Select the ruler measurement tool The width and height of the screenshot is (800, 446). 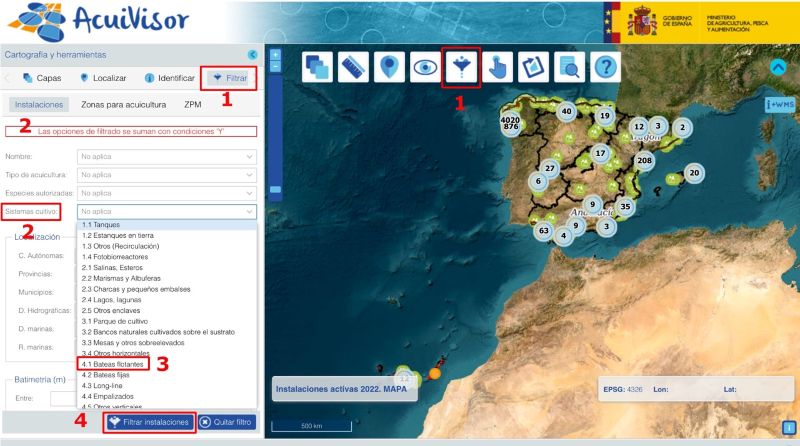click(354, 67)
